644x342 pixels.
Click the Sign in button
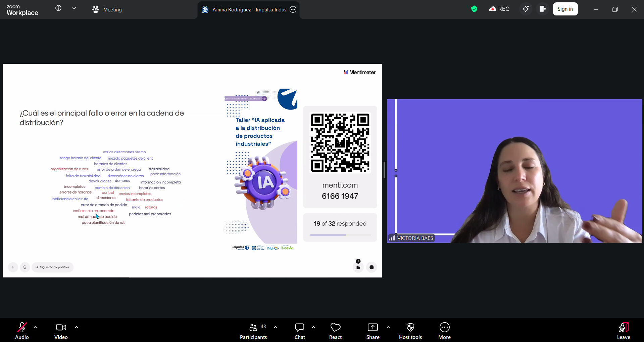click(x=565, y=9)
